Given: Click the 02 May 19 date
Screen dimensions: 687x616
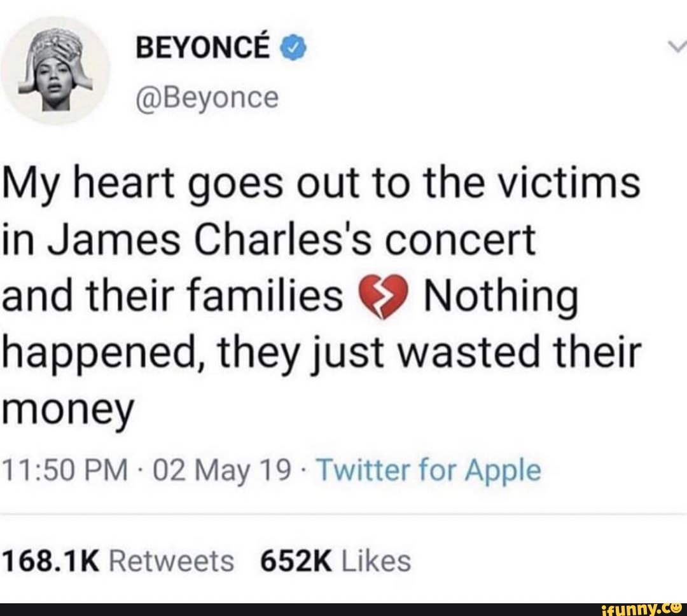Looking at the screenshot, I should pos(221,471).
